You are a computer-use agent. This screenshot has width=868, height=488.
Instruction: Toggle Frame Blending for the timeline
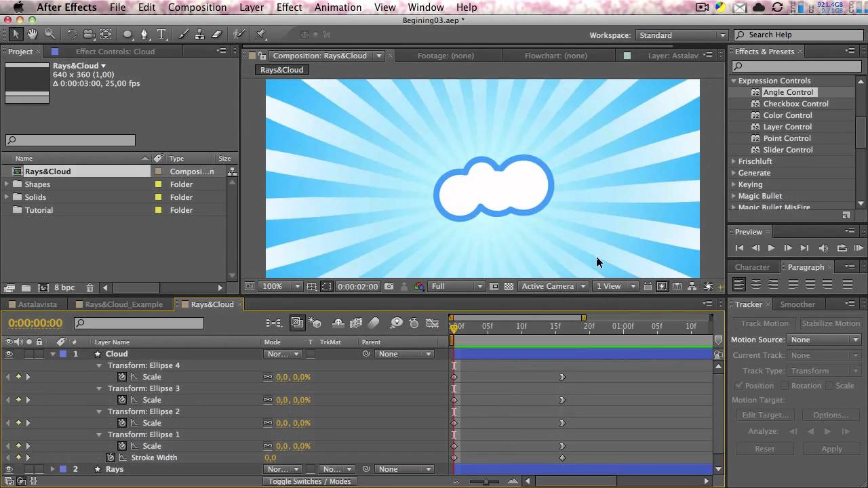click(356, 323)
